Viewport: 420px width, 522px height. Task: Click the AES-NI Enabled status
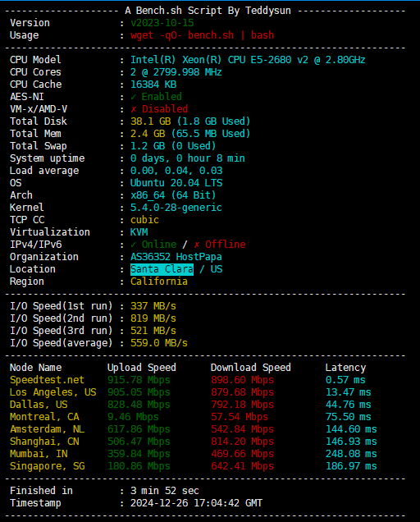click(156, 97)
